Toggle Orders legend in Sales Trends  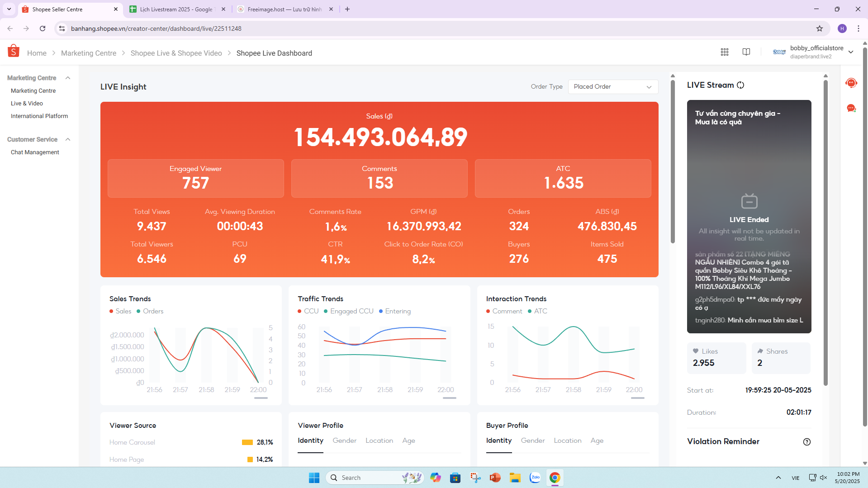[150, 311]
